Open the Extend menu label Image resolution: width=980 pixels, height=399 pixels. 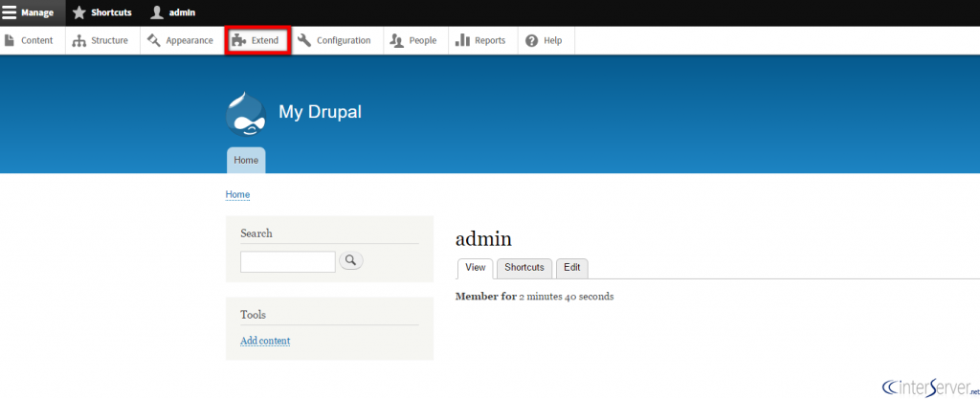tap(265, 40)
